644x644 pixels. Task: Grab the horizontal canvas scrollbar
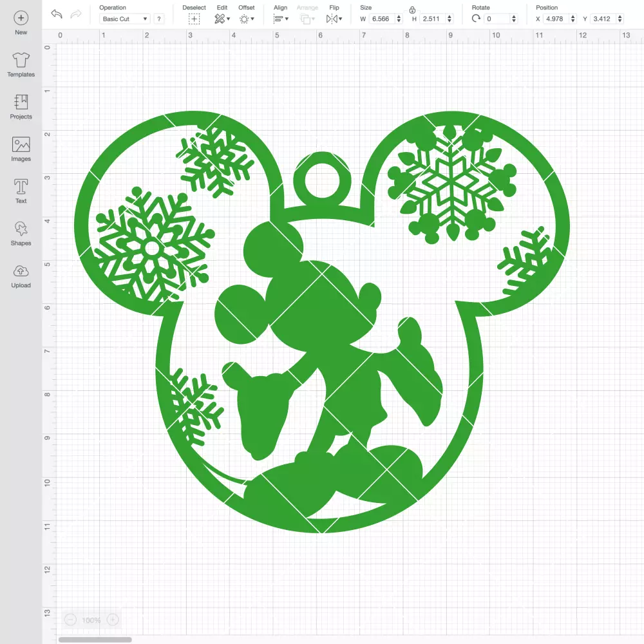(95, 639)
